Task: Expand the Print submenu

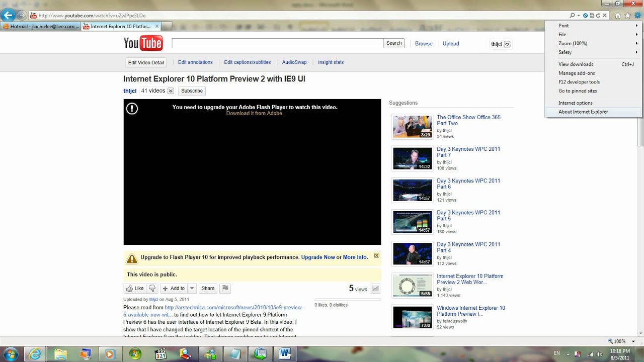Action: (593, 26)
